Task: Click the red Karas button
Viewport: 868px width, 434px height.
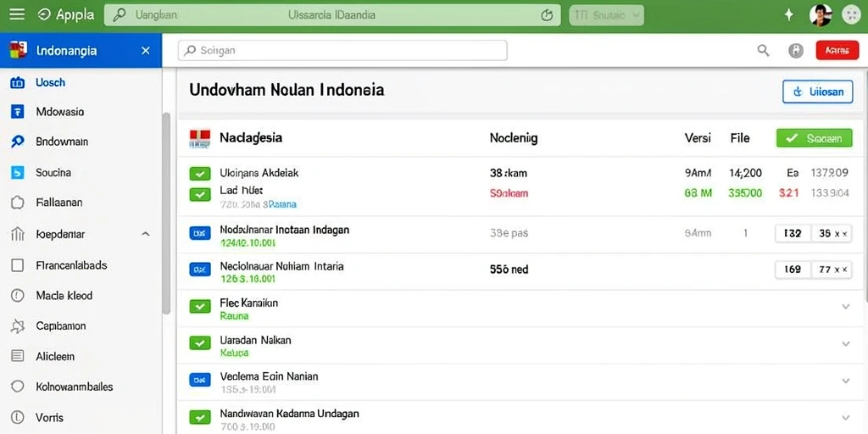Action: click(x=837, y=50)
